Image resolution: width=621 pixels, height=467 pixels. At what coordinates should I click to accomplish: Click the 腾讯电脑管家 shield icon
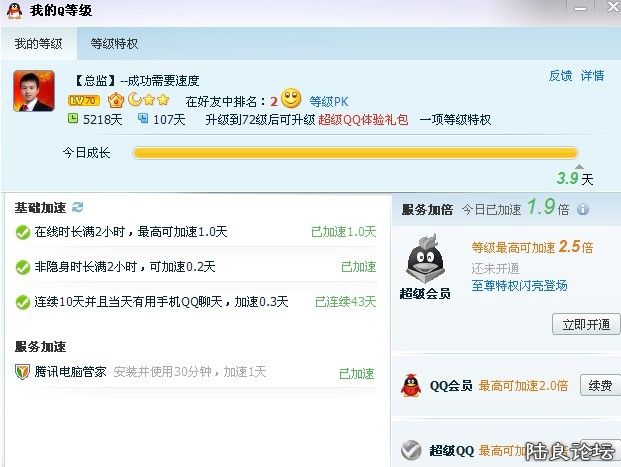[22, 372]
